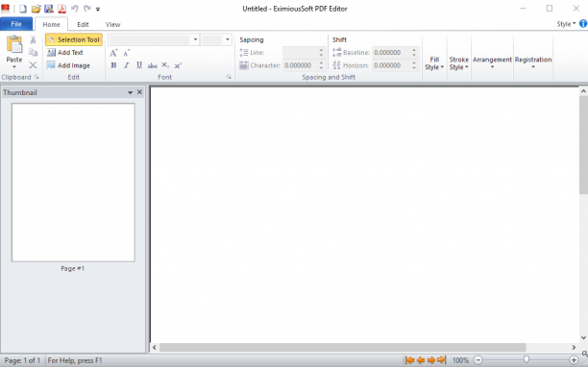Screen dimensions: 588x367
Task: Expand the Fill Style dropdown
Action: 434,63
